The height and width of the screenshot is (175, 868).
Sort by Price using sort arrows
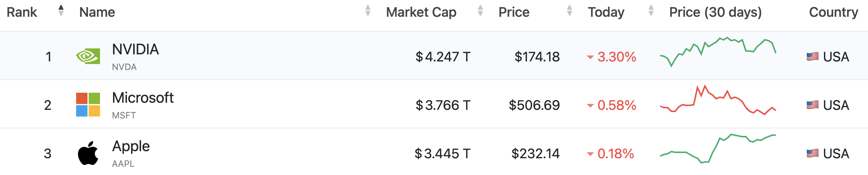(569, 11)
